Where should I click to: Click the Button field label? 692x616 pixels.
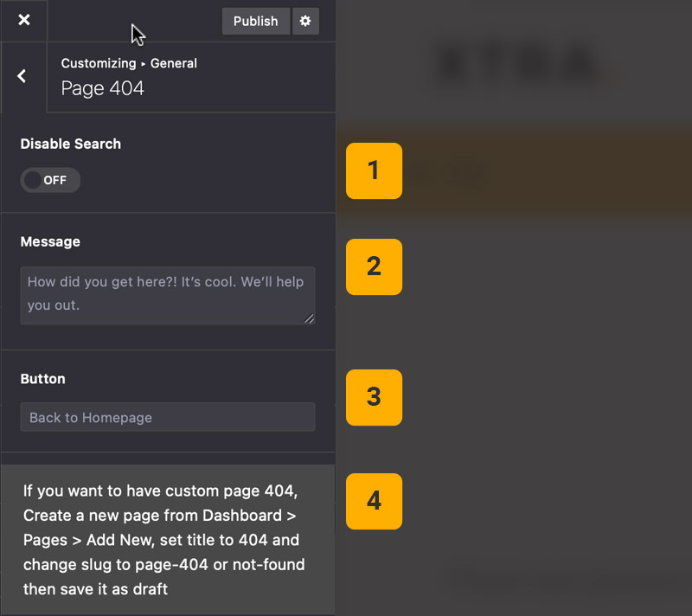pos(42,379)
